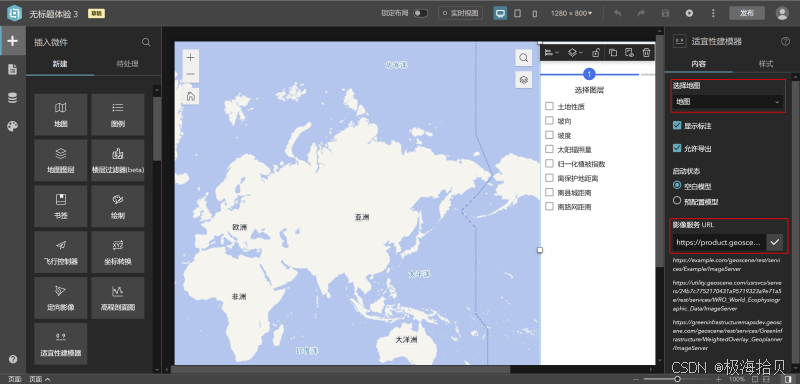Expand the arrange layers dropdown in widget toolbar
The height and width of the screenshot is (384, 800).
(576, 53)
